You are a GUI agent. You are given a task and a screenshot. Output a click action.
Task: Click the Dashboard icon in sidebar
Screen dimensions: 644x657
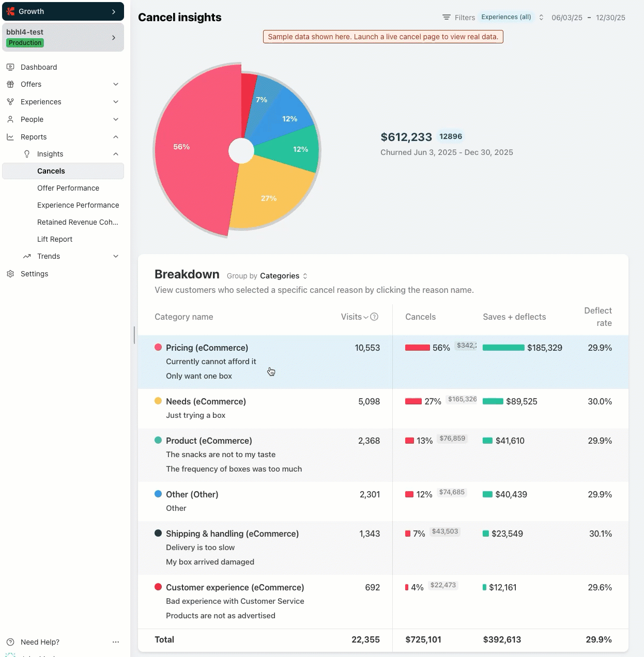(x=10, y=67)
